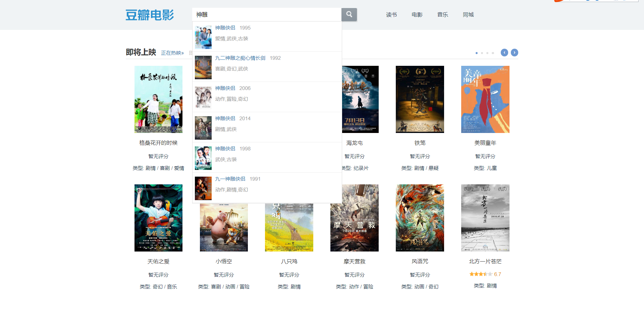Click genre text 爱情,武侠,古装
This screenshot has width=644, height=318.
point(231,39)
